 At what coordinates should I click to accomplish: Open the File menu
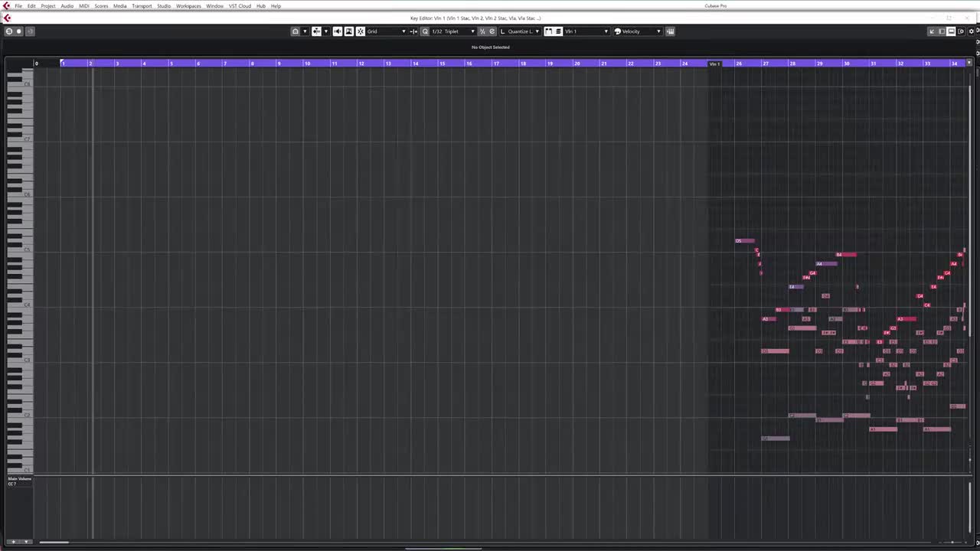tap(18, 6)
